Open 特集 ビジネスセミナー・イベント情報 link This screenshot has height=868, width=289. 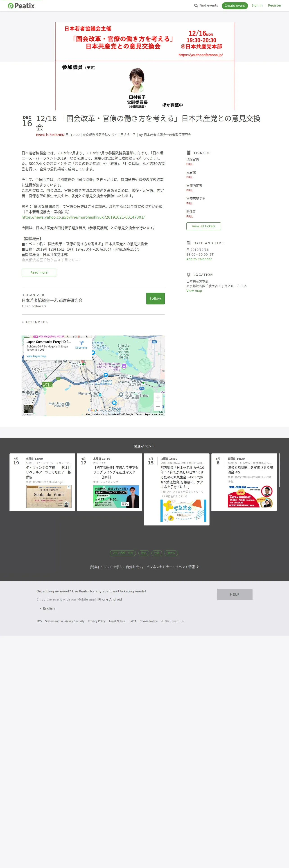point(144,567)
